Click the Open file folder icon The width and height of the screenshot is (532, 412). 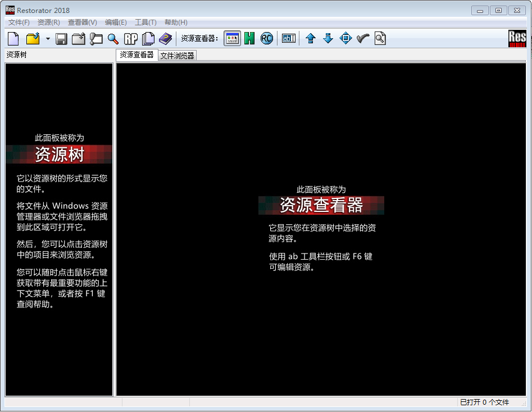33,38
